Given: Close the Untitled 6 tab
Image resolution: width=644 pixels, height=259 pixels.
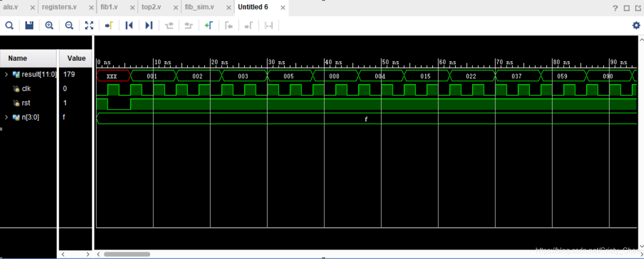Looking at the screenshot, I should (282, 8).
